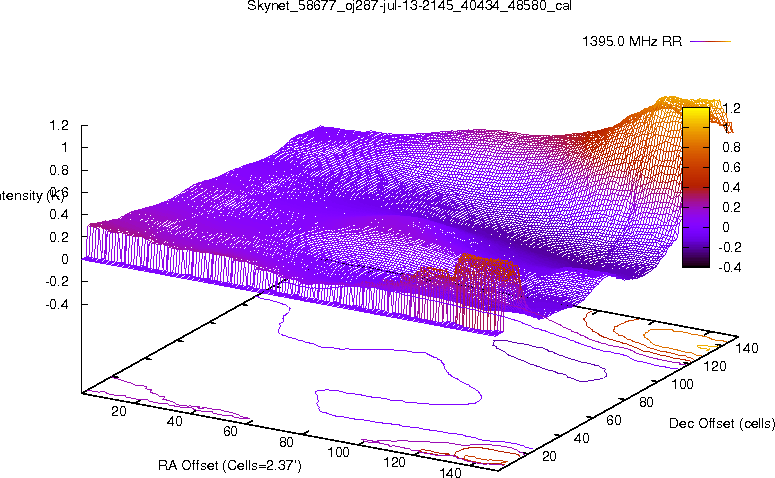The width and height of the screenshot is (775, 478).
Task: Click the 100 tick on the RA Offset axis
Action: tap(339, 452)
